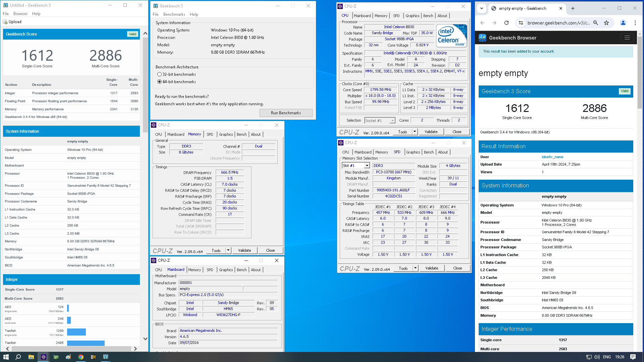Open Help menu in Geekbench 3 launcher window
This screenshot has height=362, width=644.
[x=194, y=14]
